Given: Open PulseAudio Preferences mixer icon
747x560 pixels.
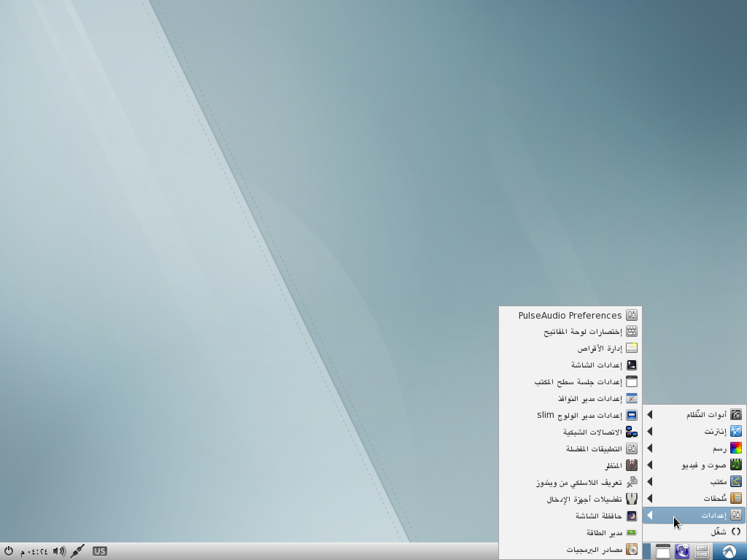Looking at the screenshot, I should pyautogui.click(x=631, y=315).
